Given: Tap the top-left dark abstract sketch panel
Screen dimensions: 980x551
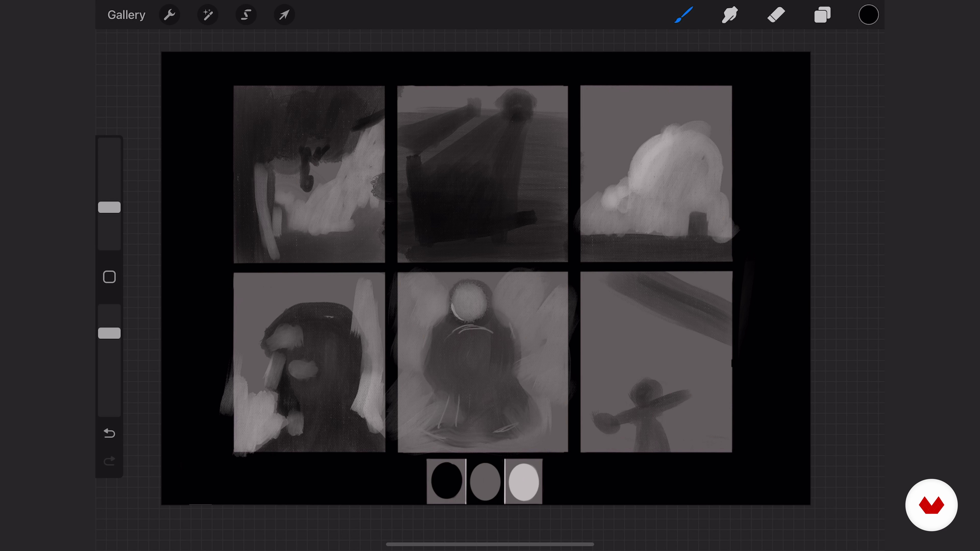Looking at the screenshot, I should point(309,174).
